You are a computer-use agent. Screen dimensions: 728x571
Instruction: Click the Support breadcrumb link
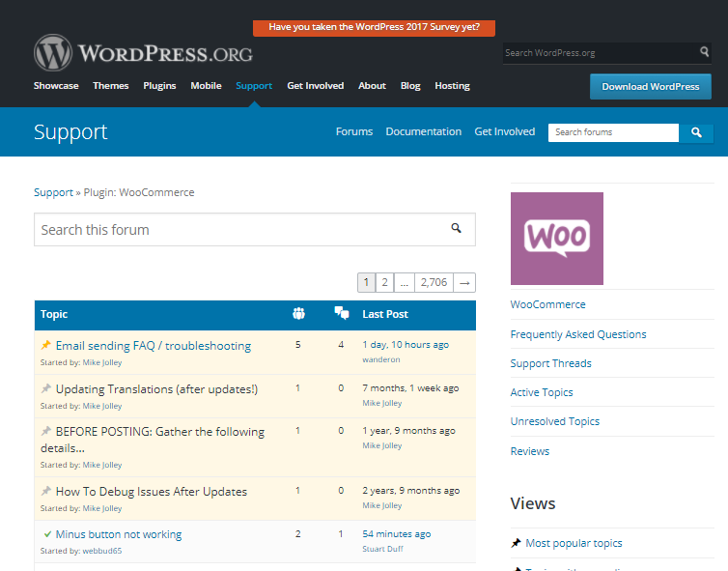(53, 192)
